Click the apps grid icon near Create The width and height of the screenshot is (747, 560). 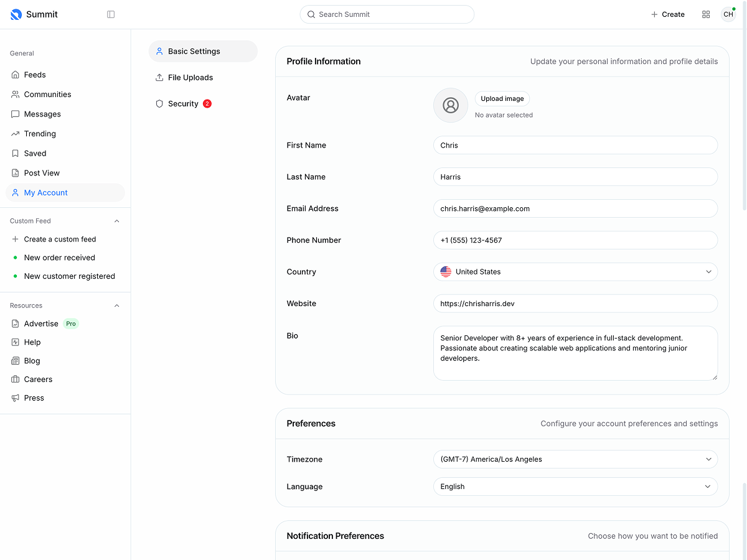[705, 14]
